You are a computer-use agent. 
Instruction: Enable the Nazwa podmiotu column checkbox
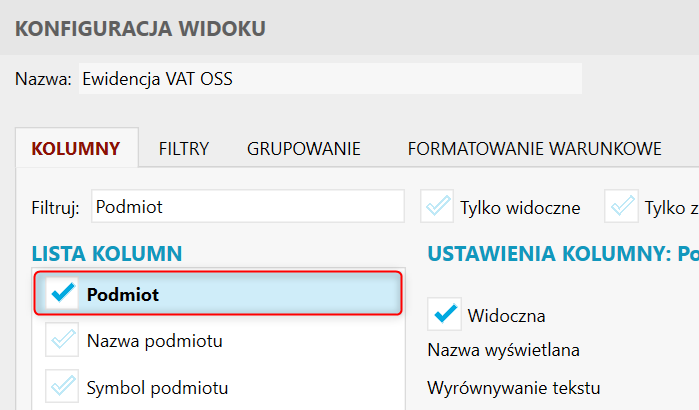tap(62, 341)
